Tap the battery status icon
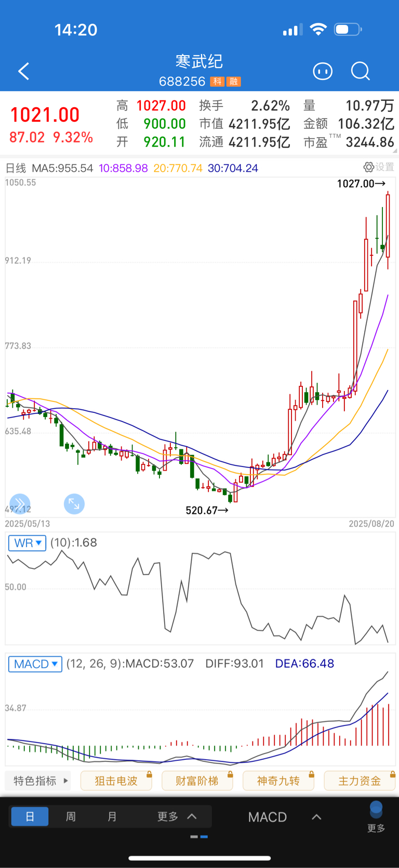The height and width of the screenshot is (868, 399). point(348,29)
